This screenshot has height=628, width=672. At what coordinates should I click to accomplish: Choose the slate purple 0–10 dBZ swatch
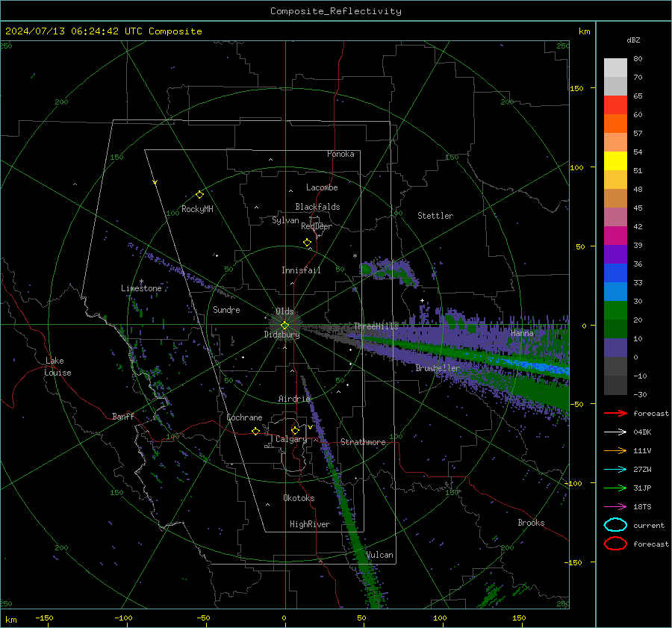(615, 348)
